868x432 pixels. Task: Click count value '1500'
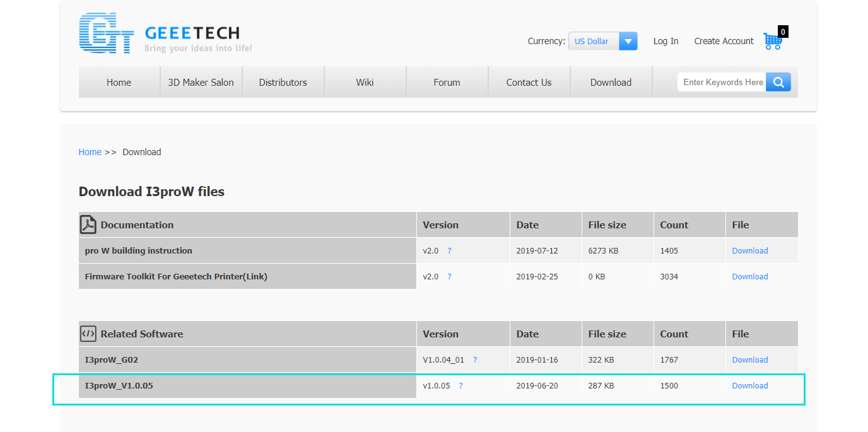(669, 385)
